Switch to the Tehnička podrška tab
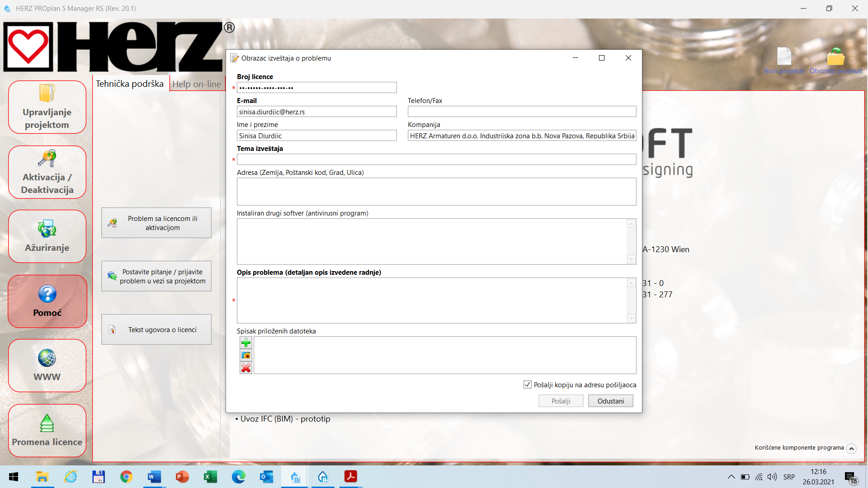The width and height of the screenshot is (868, 488). 130,84
